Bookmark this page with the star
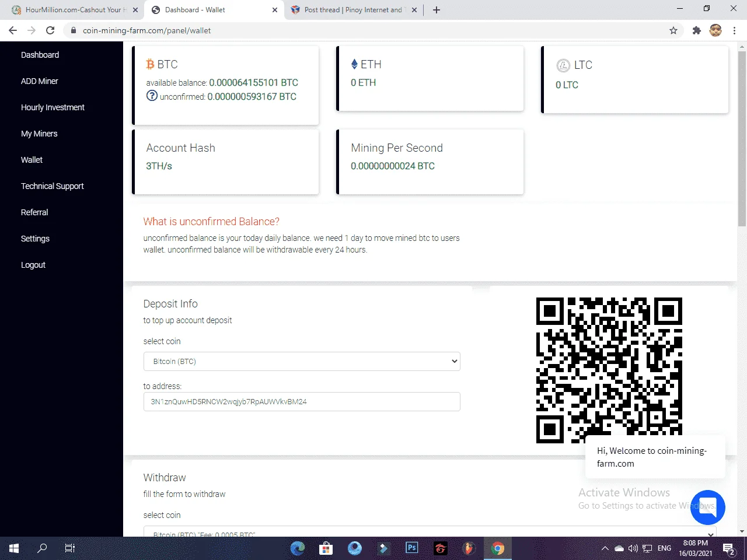 673,30
